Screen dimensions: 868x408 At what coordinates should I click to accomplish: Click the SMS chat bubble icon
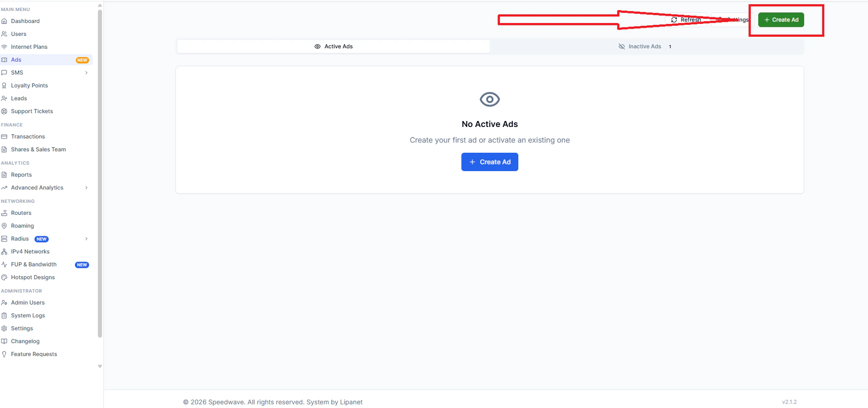click(4, 73)
